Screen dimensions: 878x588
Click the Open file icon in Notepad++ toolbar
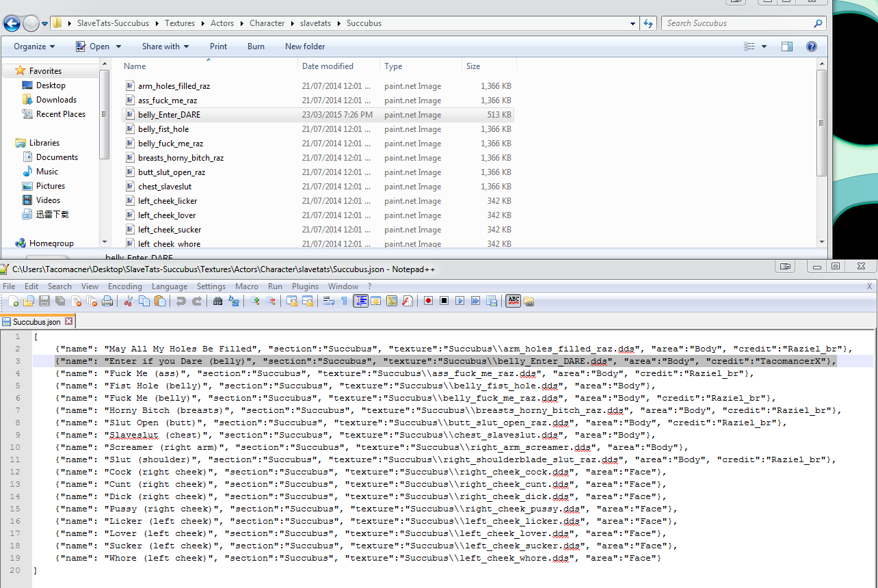point(28,301)
